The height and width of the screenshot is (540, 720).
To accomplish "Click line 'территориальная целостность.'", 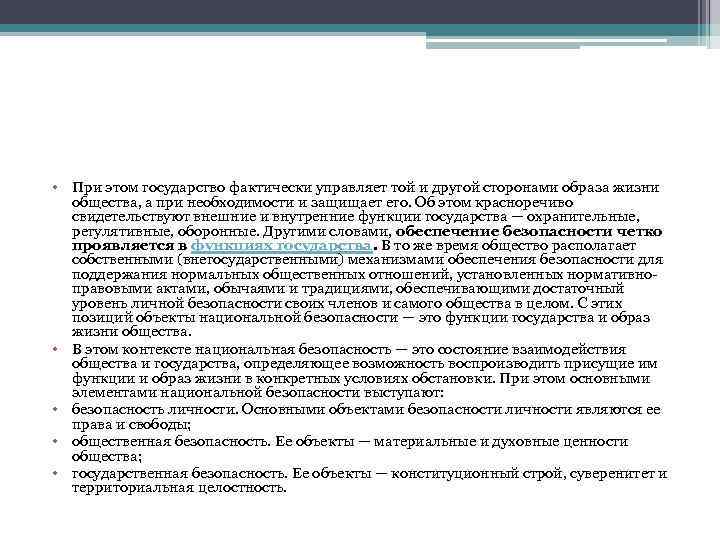I will point(179,488).
